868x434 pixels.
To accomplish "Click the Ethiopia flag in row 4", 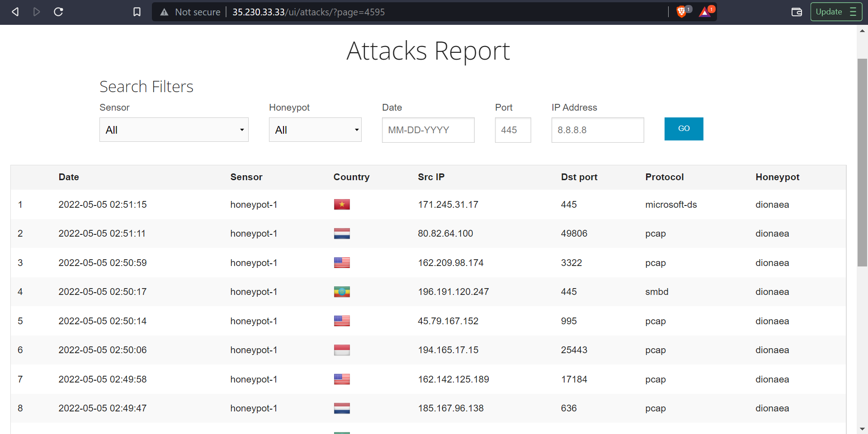I will [342, 292].
